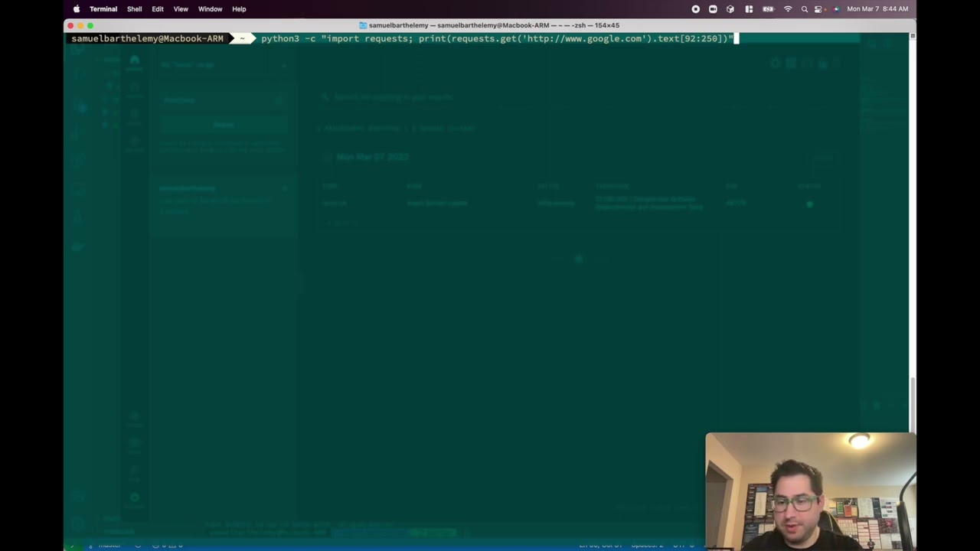Open Control Center icon
Screen dimensions: 980x551
pos(818,9)
